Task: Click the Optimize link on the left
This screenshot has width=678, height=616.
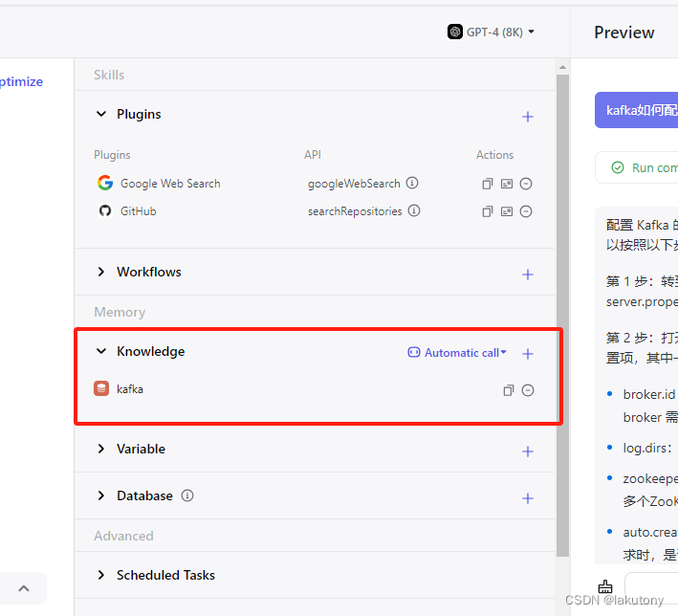Action: click(x=21, y=81)
